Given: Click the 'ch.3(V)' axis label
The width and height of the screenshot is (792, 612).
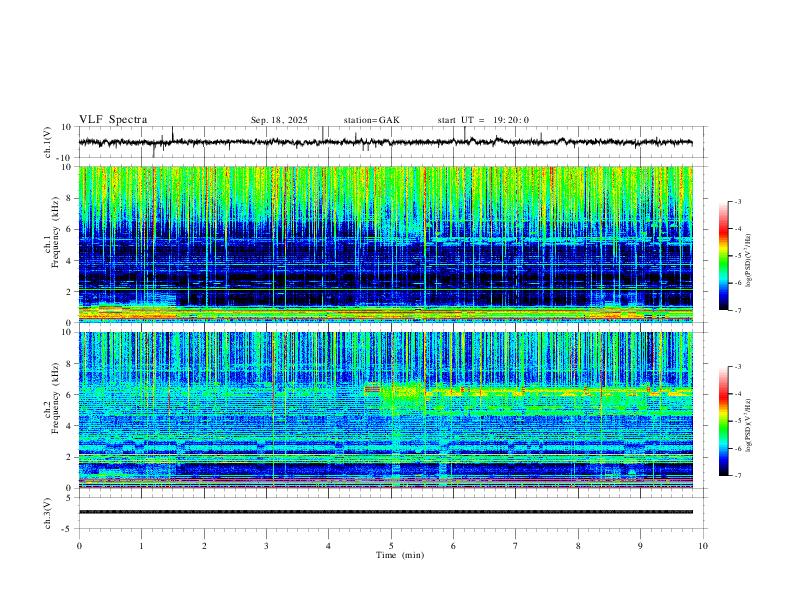Looking at the screenshot, I should (x=48, y=513).
